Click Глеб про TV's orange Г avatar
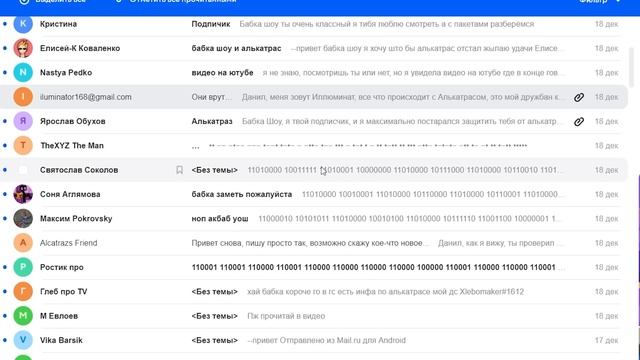This screenshot has width=640, height=360. pyautogui.click(x=23, y=291)
